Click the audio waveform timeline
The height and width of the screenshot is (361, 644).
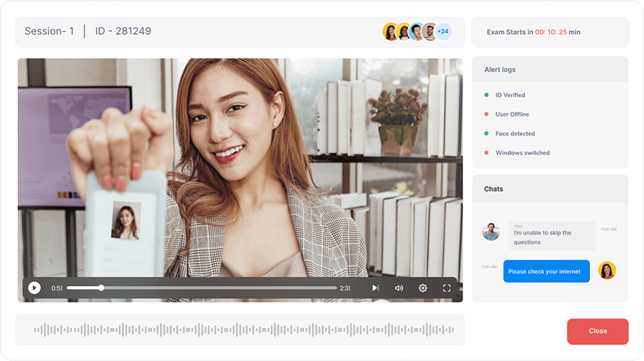[240, 330]
